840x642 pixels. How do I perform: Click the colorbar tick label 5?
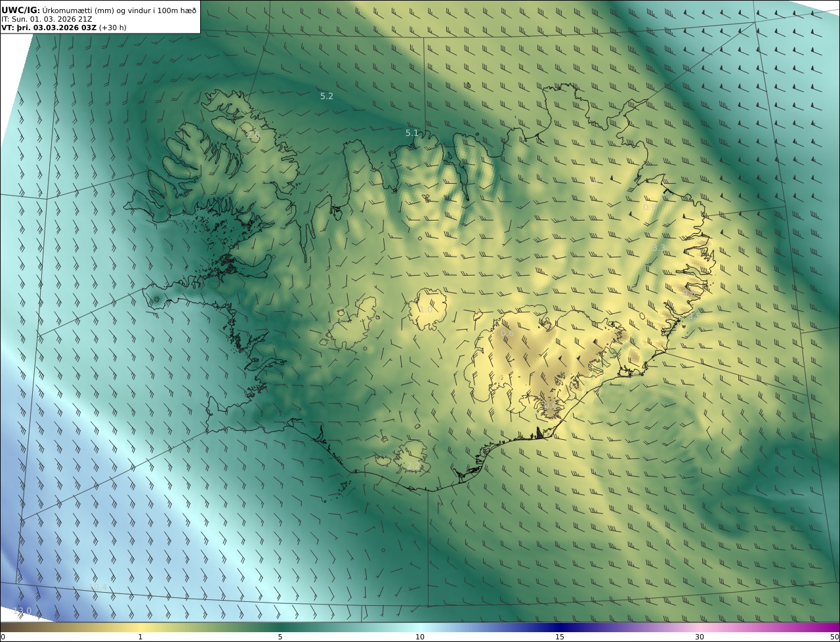coord(280,637)
